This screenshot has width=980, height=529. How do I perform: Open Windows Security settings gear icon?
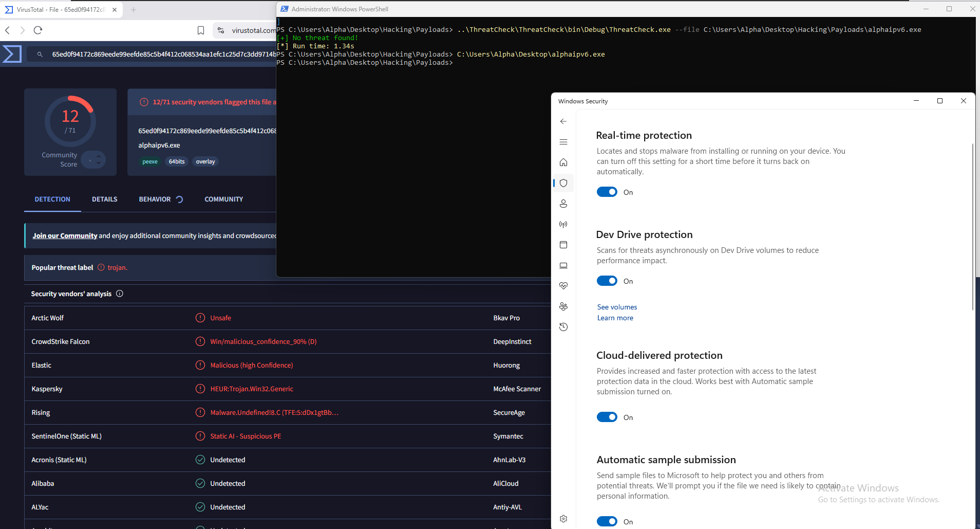click(563, 519)
